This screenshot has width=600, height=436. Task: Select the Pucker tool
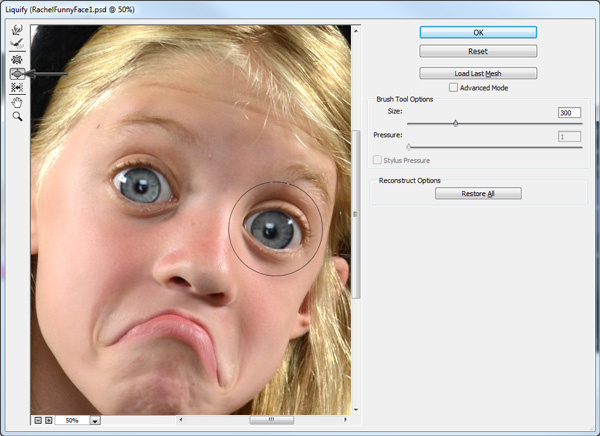[x=17, y=59]
